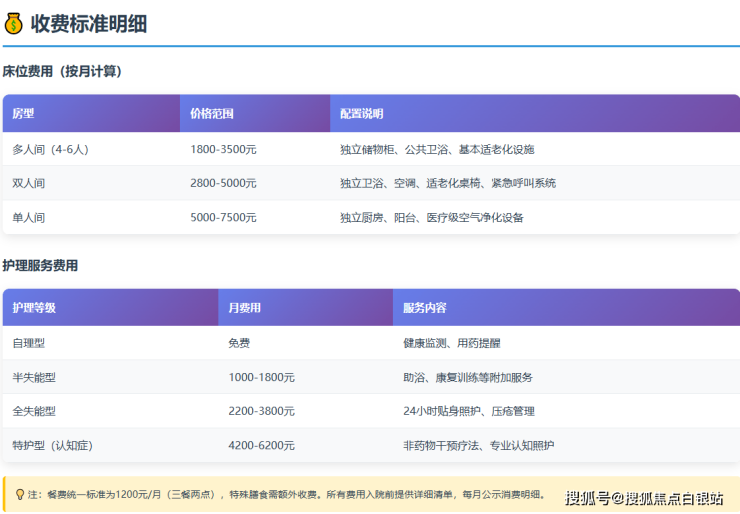The width and height of the screenshot is (740, 514).
Task: Click the 双人间 room type cell
Action: [28, 184]
